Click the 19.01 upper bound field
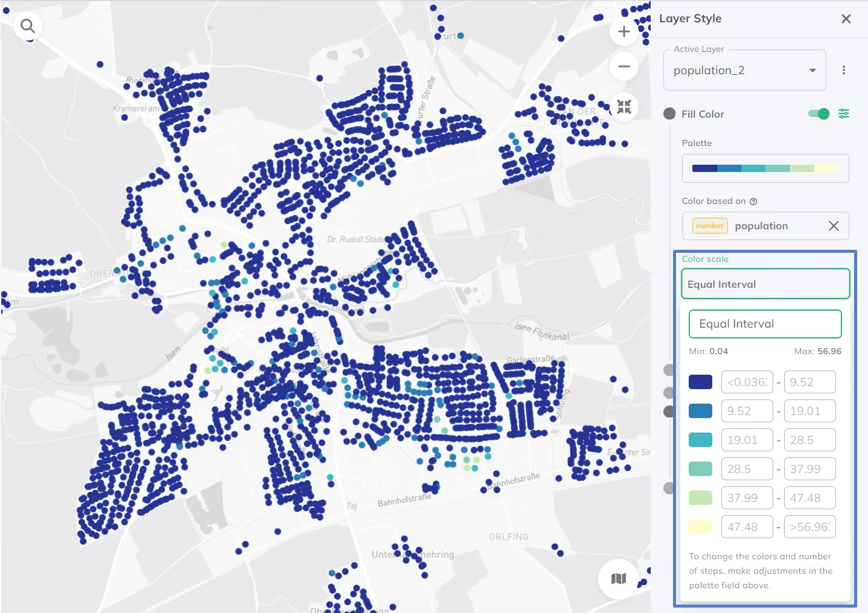 tap(810, 411)
